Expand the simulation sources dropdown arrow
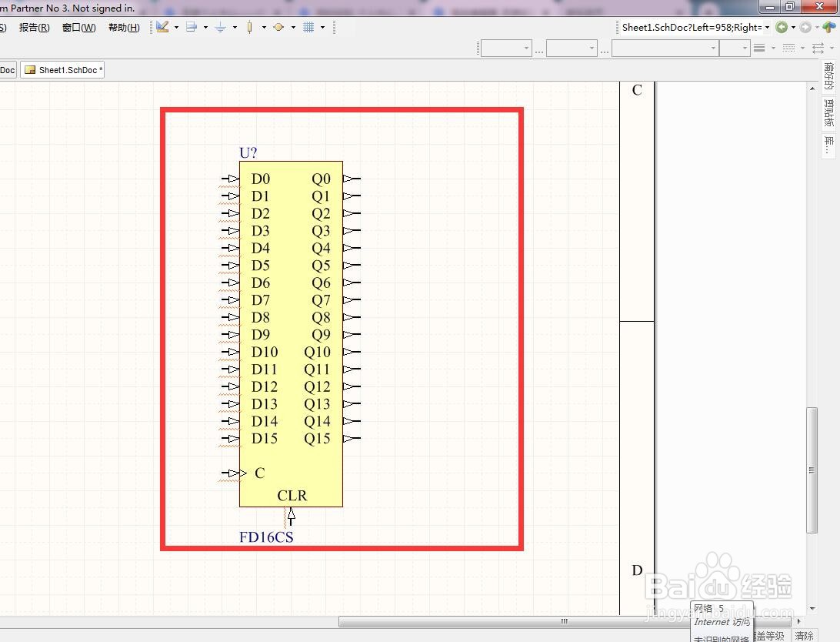Screen dimensions: 840x642 pyautogui.click(x=293, y=27)
